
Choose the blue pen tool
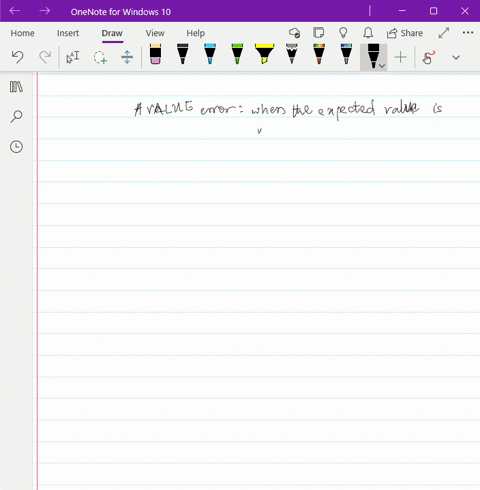coord(210,54)
